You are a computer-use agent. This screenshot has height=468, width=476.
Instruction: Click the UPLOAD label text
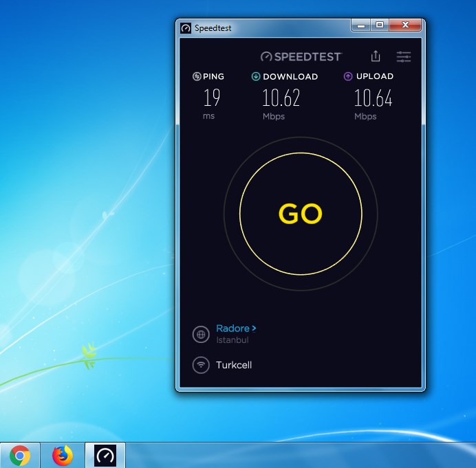click(375, 76)
